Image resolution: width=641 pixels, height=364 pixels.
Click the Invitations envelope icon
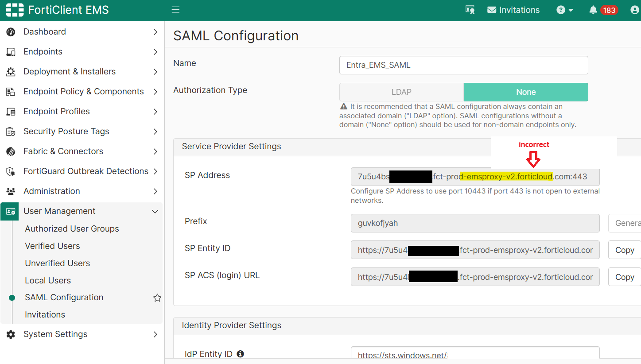492,10
